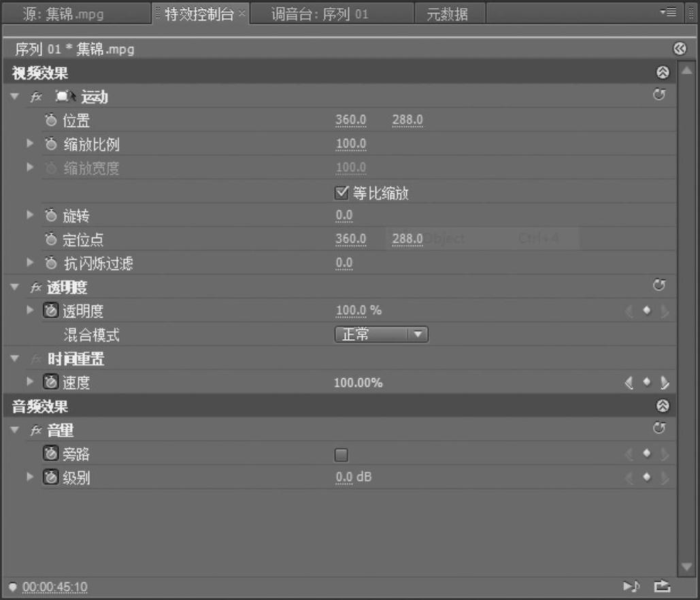Click the 透明度 value 100.0 %

pos(359,311)
